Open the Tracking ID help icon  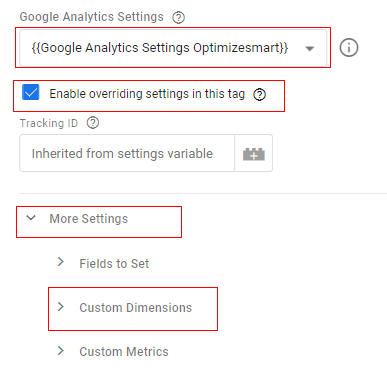(93, 123)
